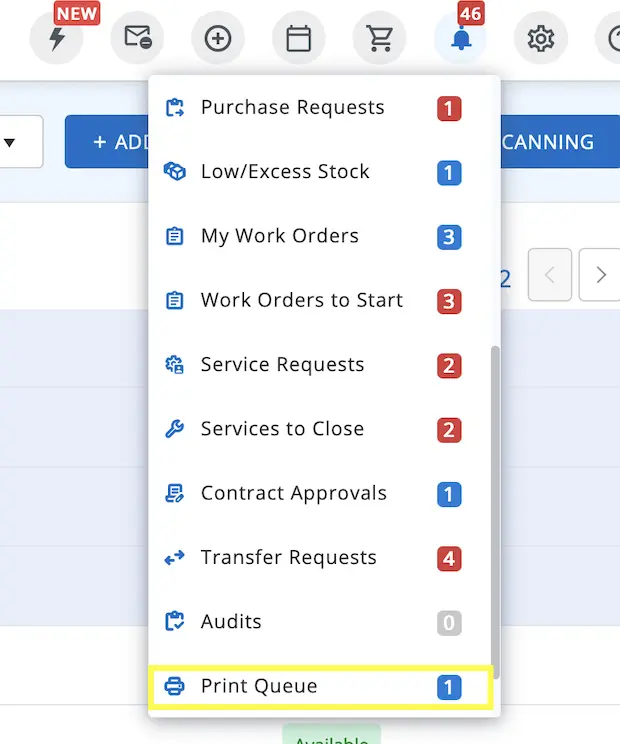620x744 pixels.
Task: Open Work Orders to Start
Action: pyautogui.click(x=301, y=300)
